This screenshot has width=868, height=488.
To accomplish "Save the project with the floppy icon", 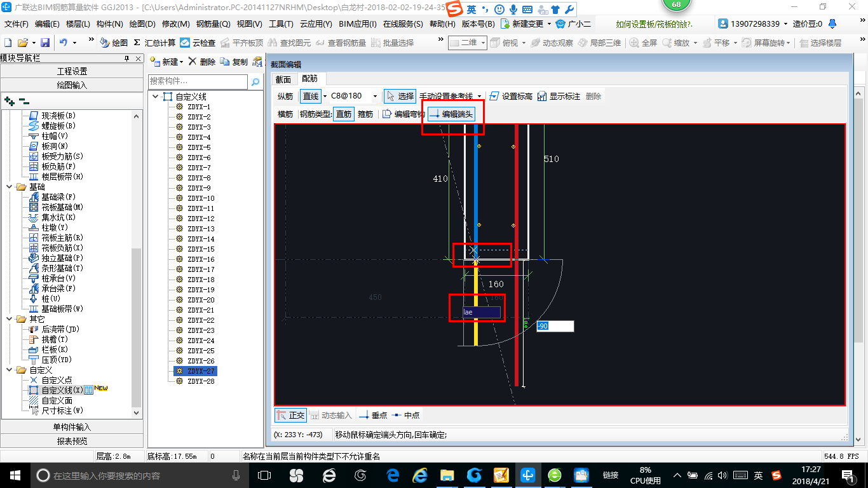I will click(45, 43).
